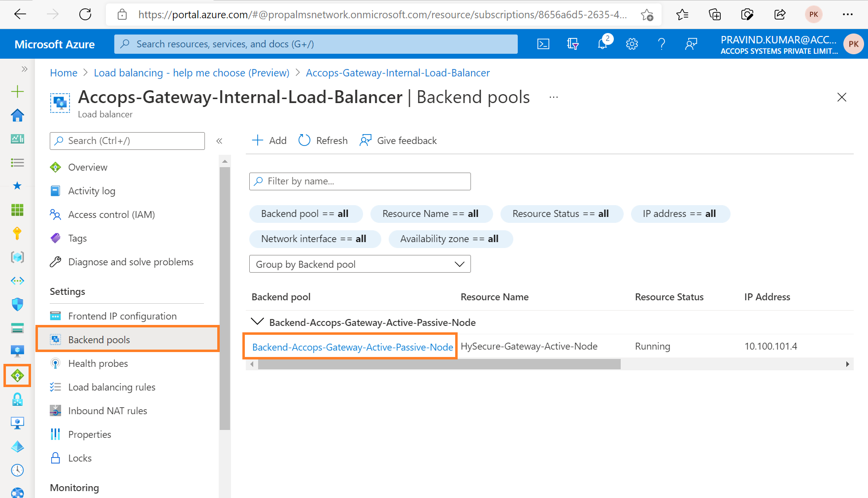Open the yellow key icon in sidebar
Screen dimensions: 868x498
tap(17, 233)
